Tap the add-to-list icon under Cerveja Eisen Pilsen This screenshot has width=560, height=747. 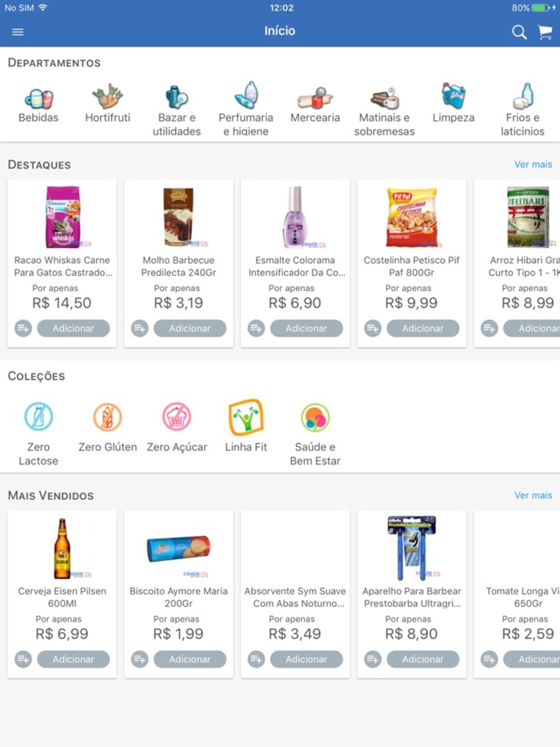[x=22, y=659]
